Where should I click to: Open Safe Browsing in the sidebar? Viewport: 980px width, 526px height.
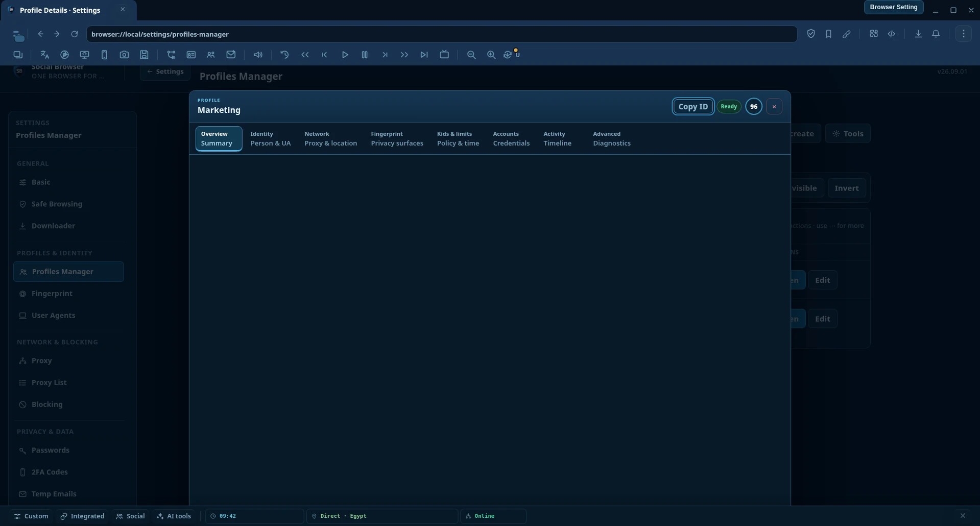point(68,204)
